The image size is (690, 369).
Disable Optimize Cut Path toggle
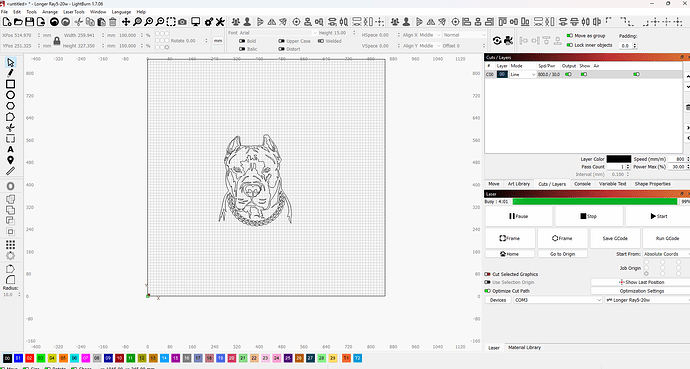488,291
